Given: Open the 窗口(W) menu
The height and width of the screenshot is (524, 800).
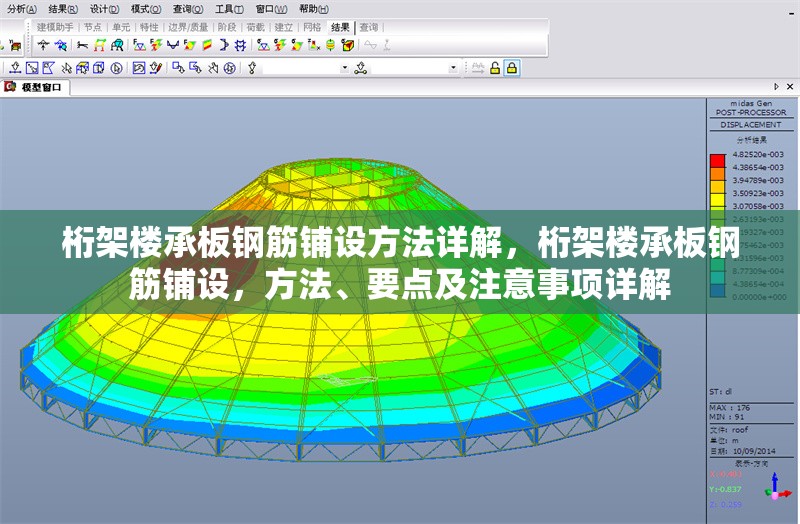Looking at the screenshot, I should point(271,9).
